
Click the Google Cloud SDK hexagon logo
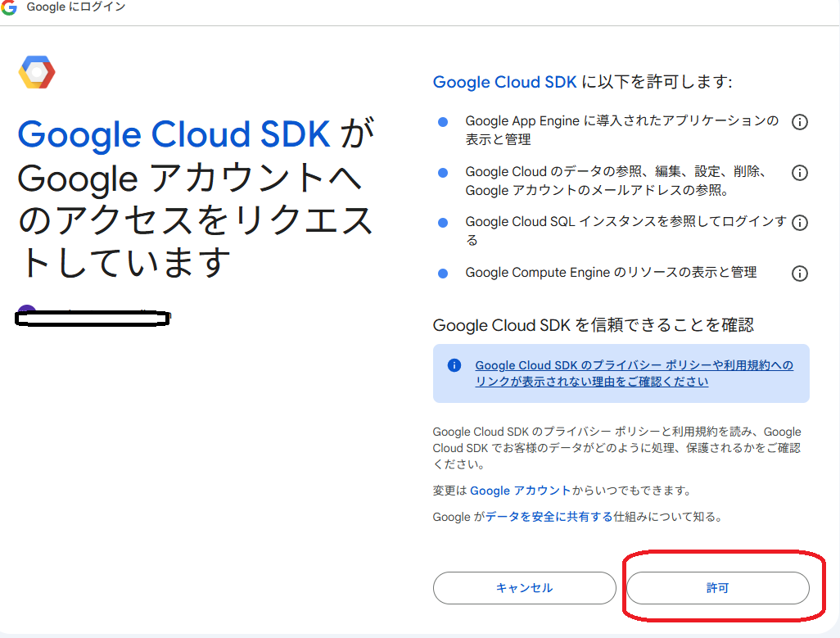click(36, 72)
